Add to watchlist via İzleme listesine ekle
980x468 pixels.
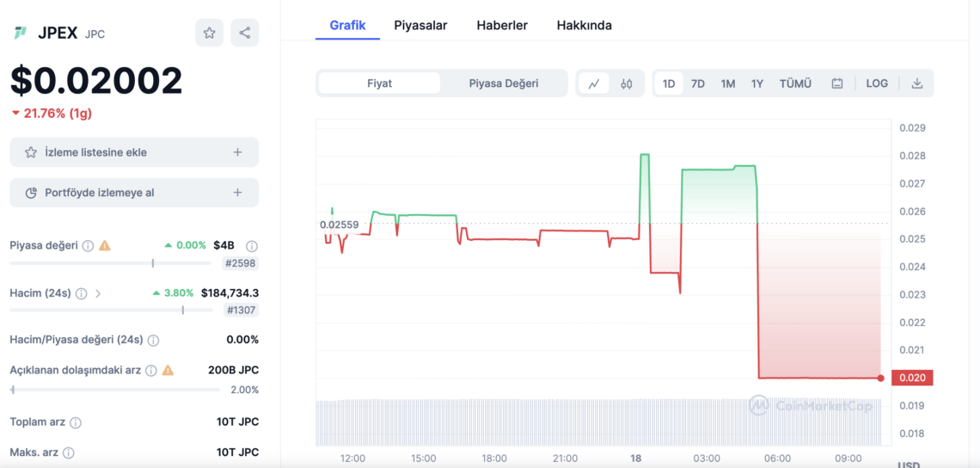pyautogui.click(x=134, y=152)
